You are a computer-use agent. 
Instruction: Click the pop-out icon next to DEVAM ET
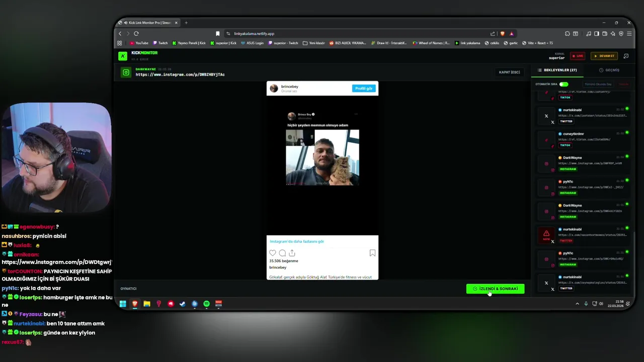(626, 56)
